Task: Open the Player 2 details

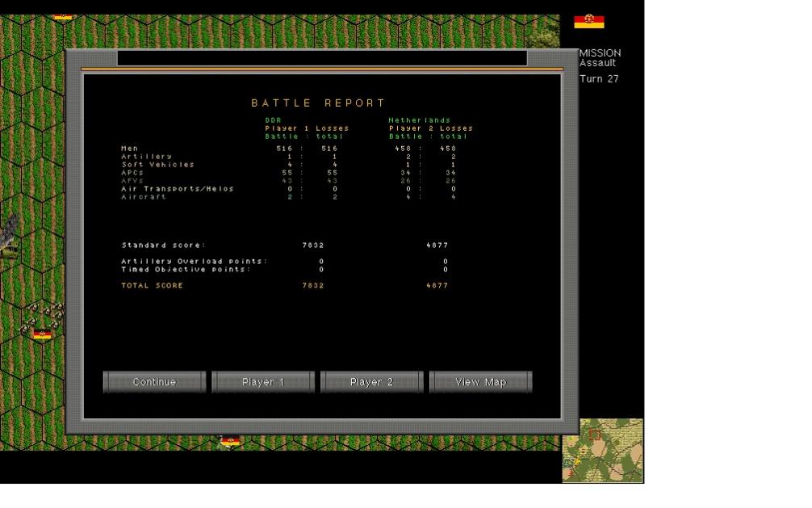Action: [x=371, y=382]
